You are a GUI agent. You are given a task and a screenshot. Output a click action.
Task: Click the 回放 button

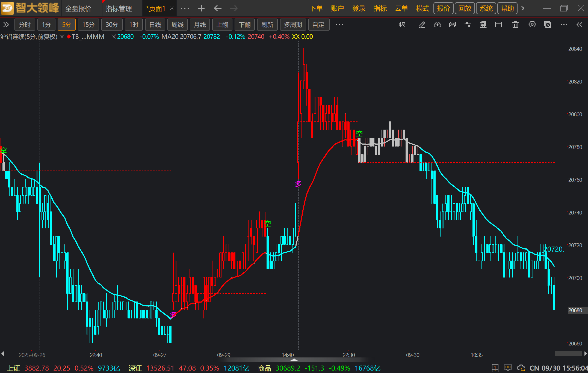(465, 8)
